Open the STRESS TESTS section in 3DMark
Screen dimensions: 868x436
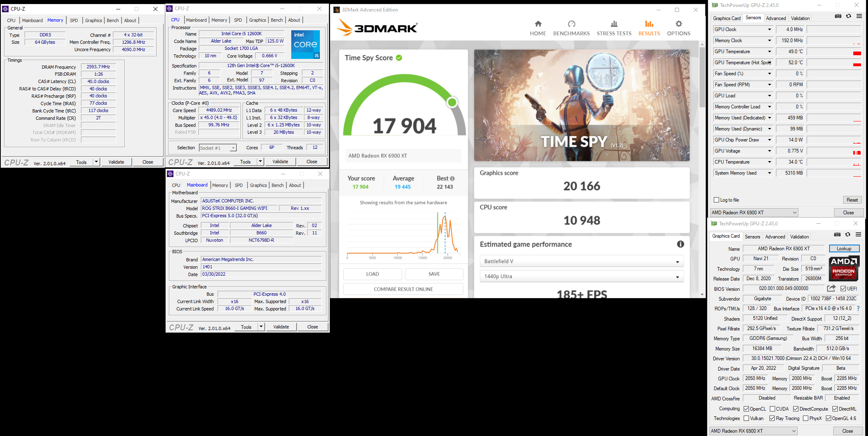(x=614, y=28)
